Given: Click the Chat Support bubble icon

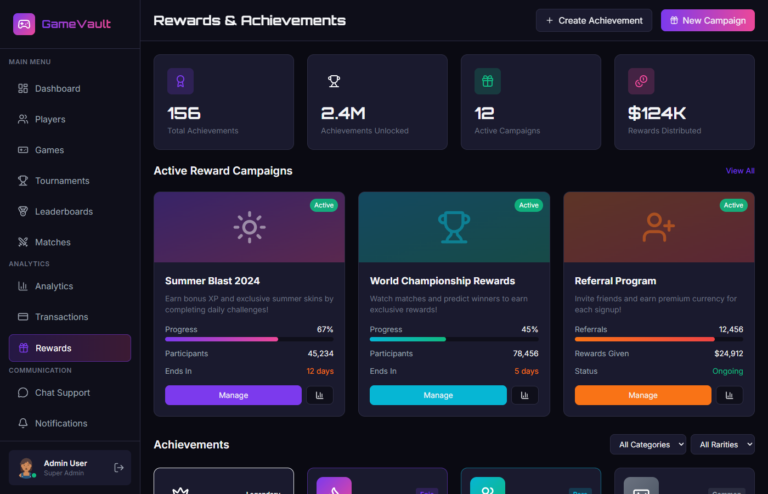Looking at the screenshot, I should 23,393.
